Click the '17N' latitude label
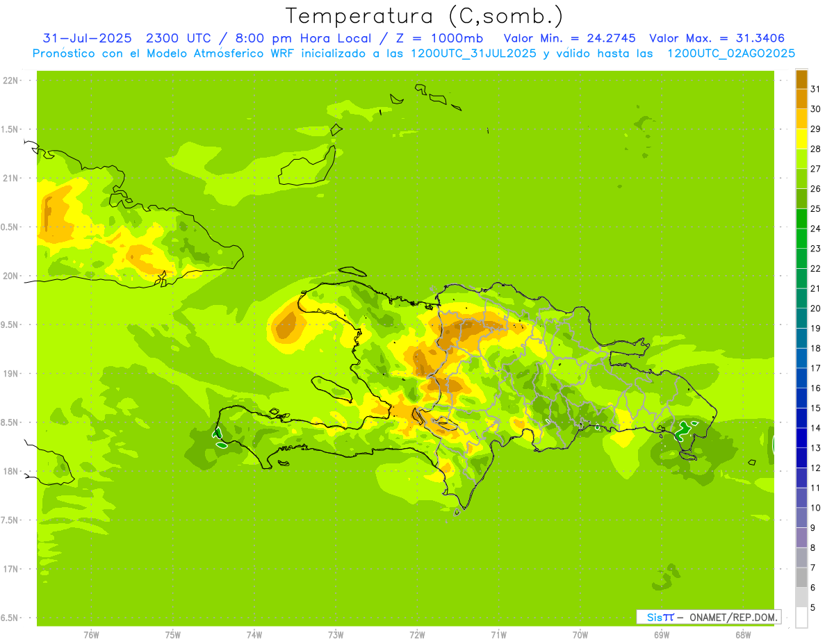Viewport: 834px width, 644px height. coord(10,569)
